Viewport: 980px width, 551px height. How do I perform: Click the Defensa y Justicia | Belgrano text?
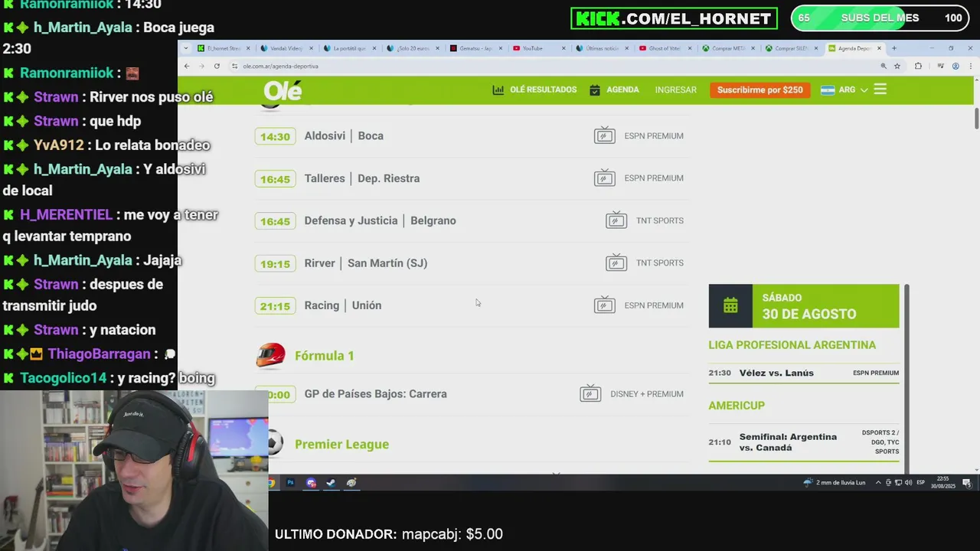(x=380, y=220)
